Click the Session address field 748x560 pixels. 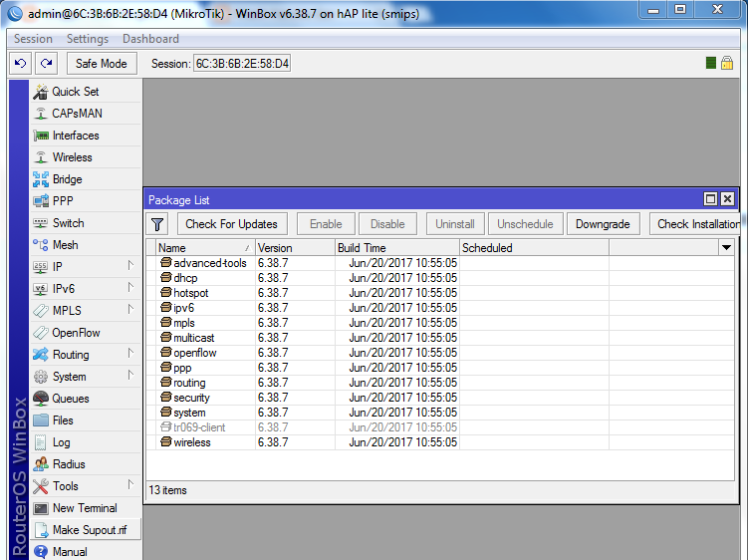tap(242, 64)
